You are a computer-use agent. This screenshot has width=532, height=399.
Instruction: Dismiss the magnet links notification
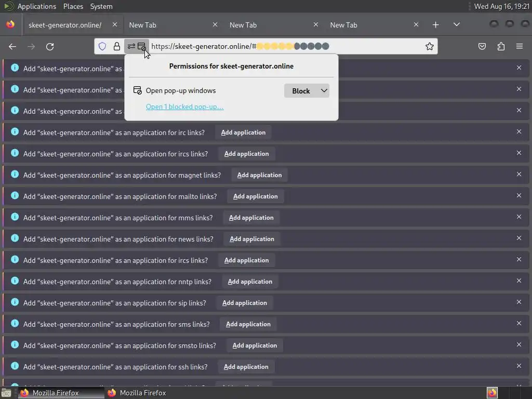(x=519, y=174)
